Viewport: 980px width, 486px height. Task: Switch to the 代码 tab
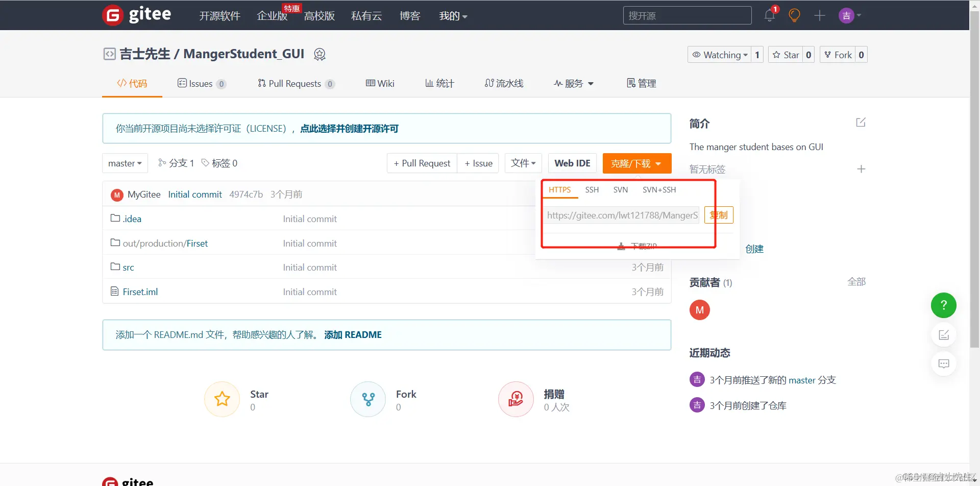(132, 83)
